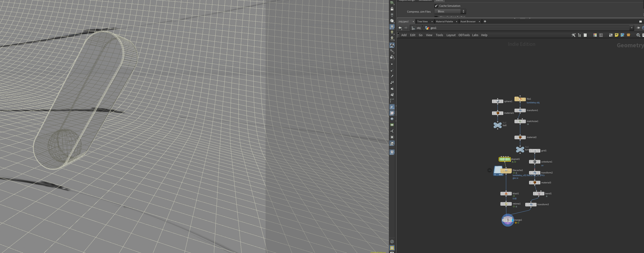This screenshot has width=644, height=253.
Task: Click the obj path segment
Action: point(417,28)
